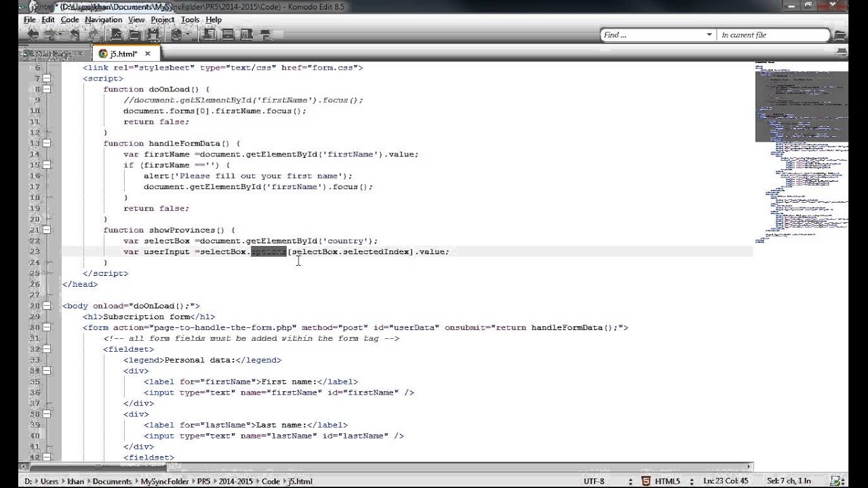Click the Forward navigation arrow icon

tap(51, 35)
